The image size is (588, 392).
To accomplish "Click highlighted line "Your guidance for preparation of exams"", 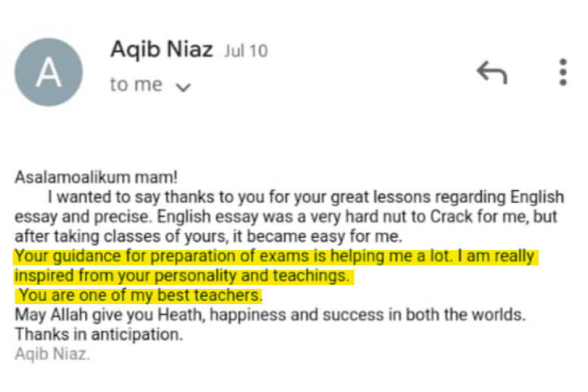I will [x=275, y=256].
